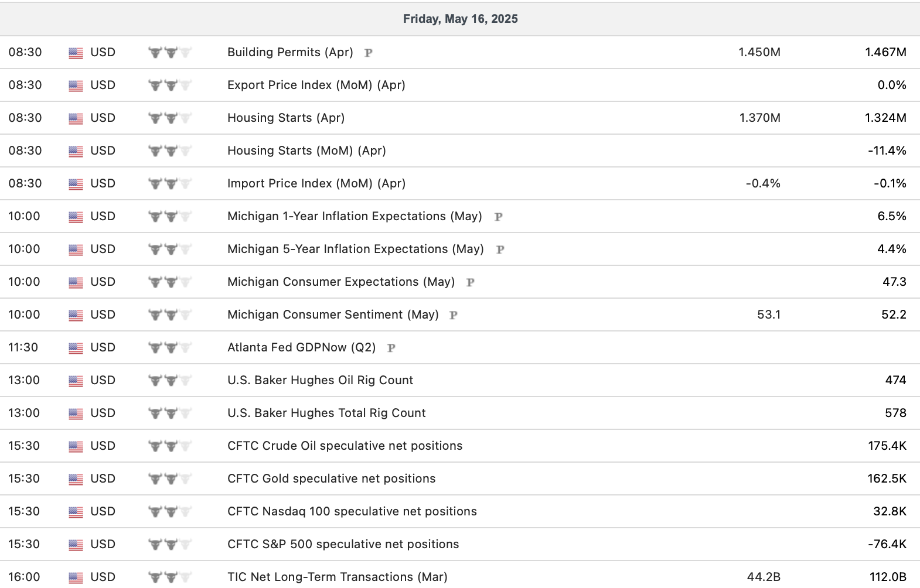The image size is (920, 588).
Task: Click the Friday, May 16, 2025 date header
Action: [460, 19]
